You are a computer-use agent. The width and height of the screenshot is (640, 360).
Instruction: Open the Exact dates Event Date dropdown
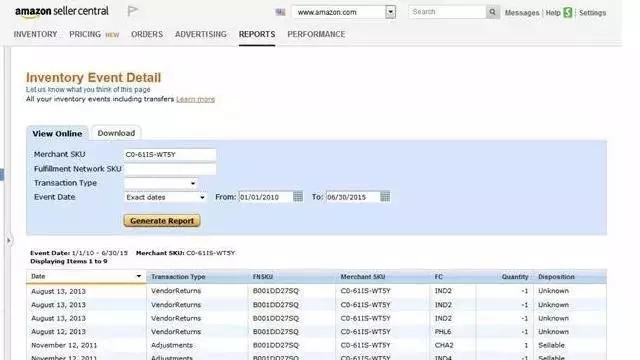click(x=165, y=197)
